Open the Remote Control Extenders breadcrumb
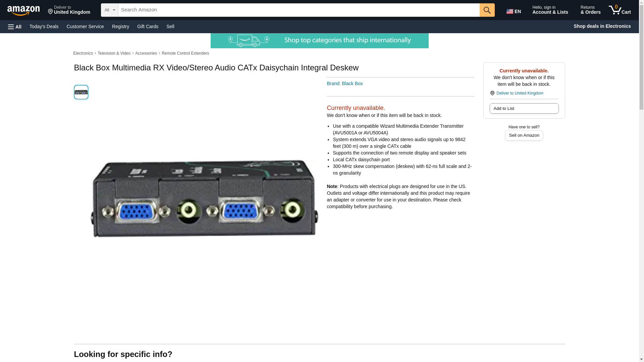 click(185, 53)
